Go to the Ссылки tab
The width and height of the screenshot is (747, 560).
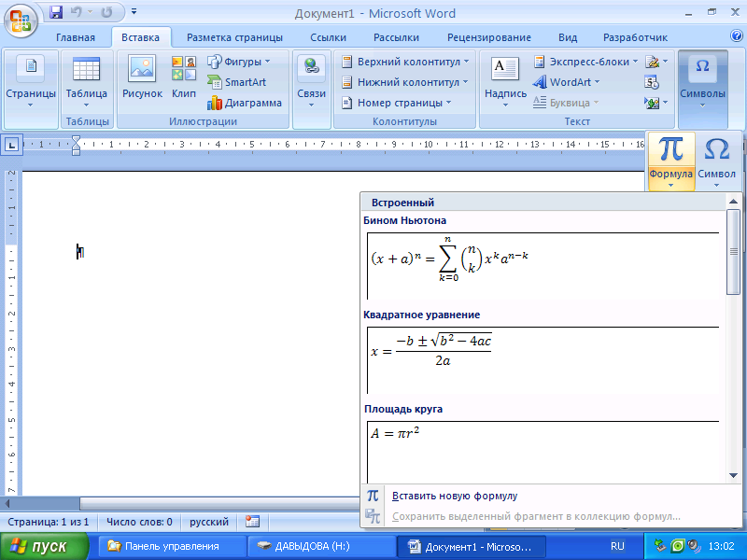coord(329,37)
